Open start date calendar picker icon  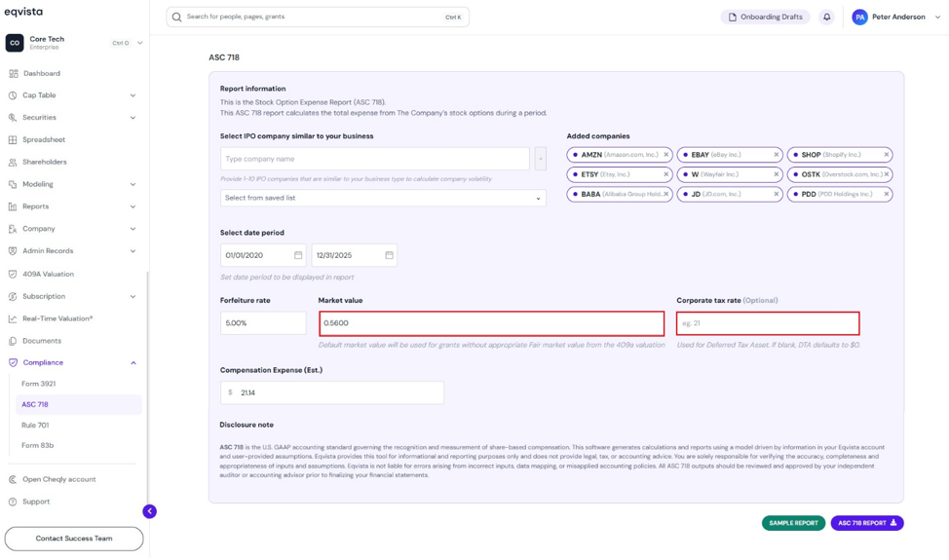click(x=298, y=255)
